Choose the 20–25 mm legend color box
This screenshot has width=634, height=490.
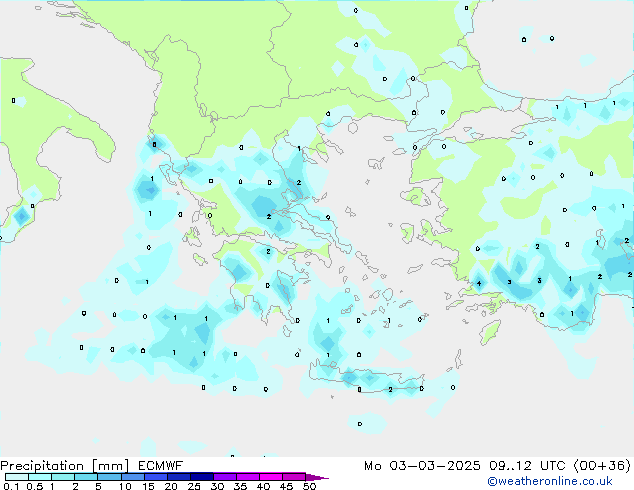[178, 477]
